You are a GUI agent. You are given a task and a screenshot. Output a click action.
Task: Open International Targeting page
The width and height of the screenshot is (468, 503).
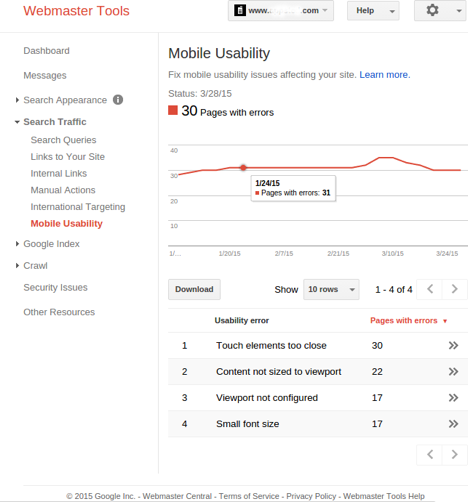point(78,207)
